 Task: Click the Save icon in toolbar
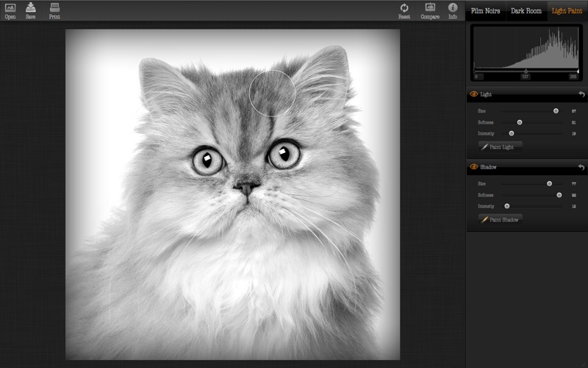coord(31,8)
